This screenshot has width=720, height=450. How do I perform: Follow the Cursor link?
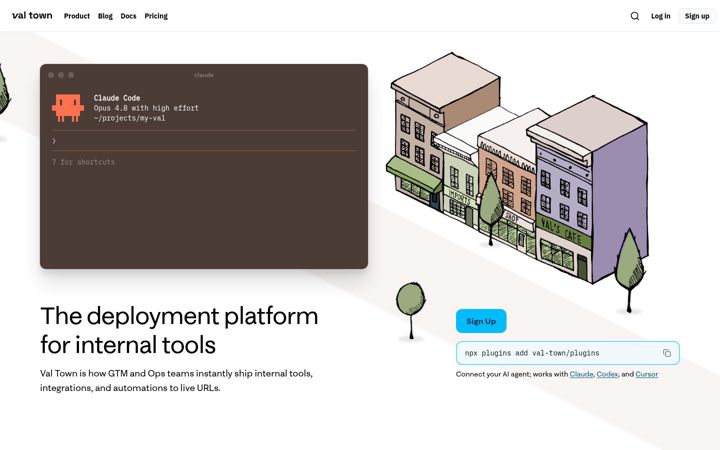click(x=647, y=374)
